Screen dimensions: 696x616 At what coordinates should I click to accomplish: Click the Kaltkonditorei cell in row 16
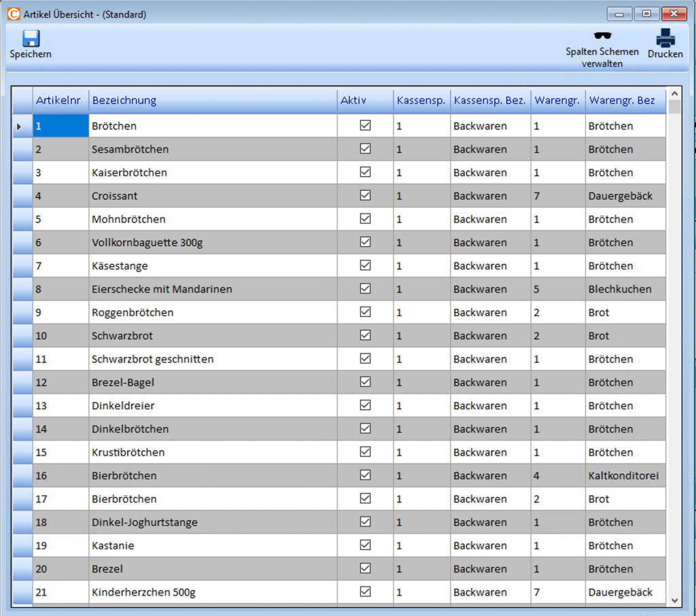click(623, 476)
